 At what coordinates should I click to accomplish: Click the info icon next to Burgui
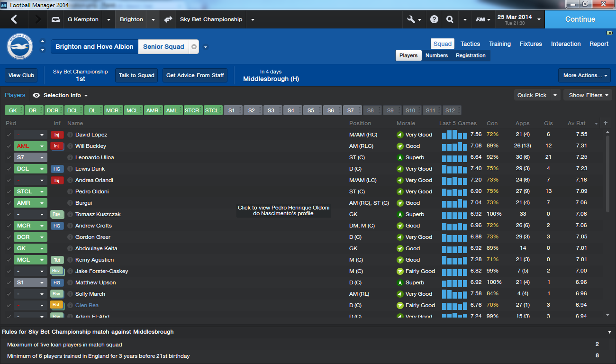point(70,203)
